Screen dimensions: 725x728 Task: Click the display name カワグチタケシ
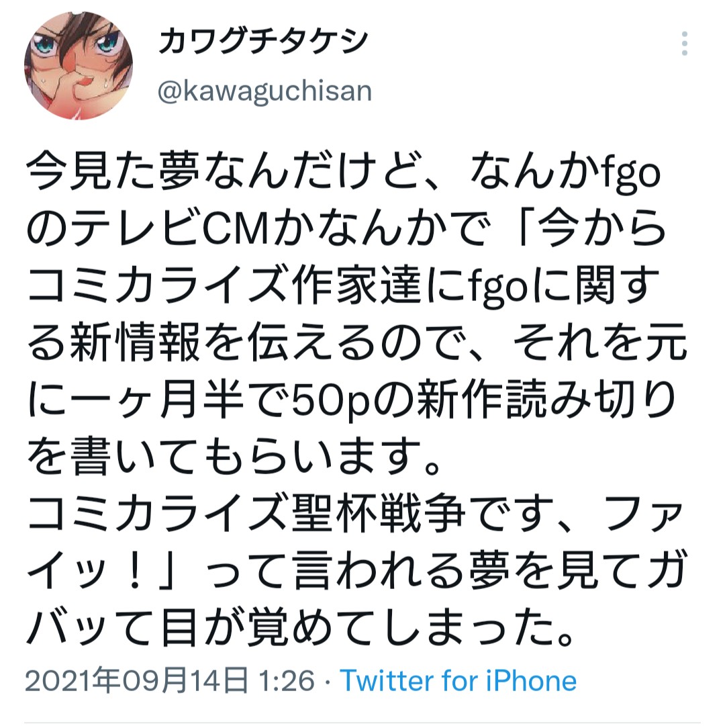point(263,42)
